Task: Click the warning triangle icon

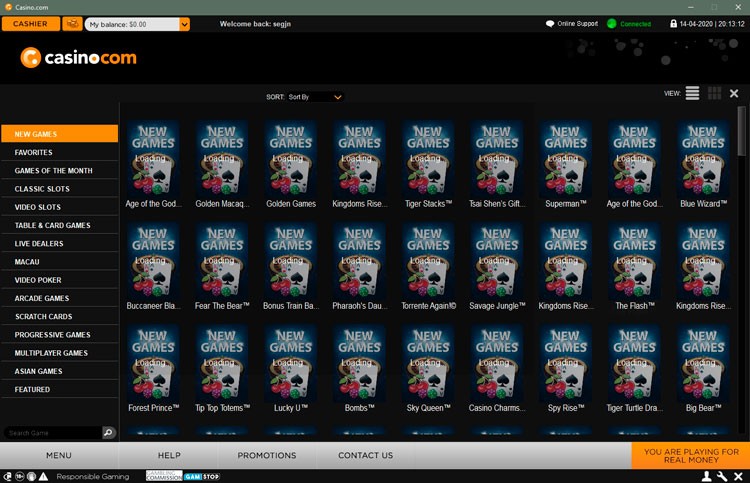Action: (x=44, y=476)
